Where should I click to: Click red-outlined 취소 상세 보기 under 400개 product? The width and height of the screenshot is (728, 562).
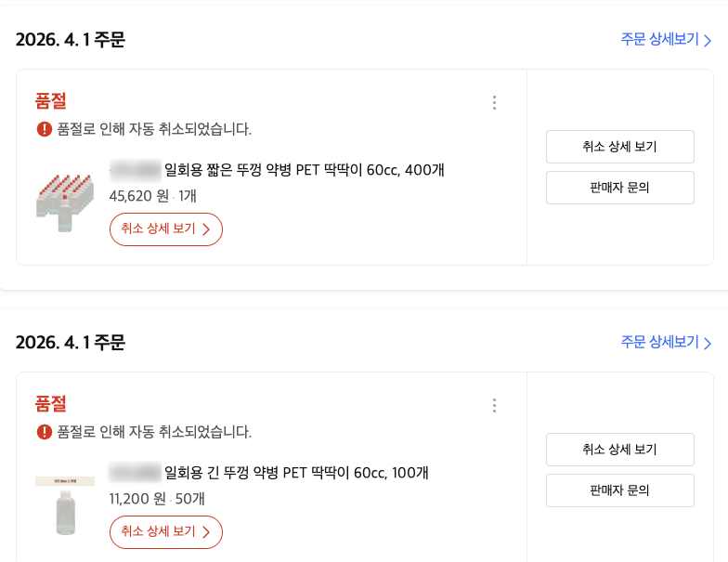166,229
